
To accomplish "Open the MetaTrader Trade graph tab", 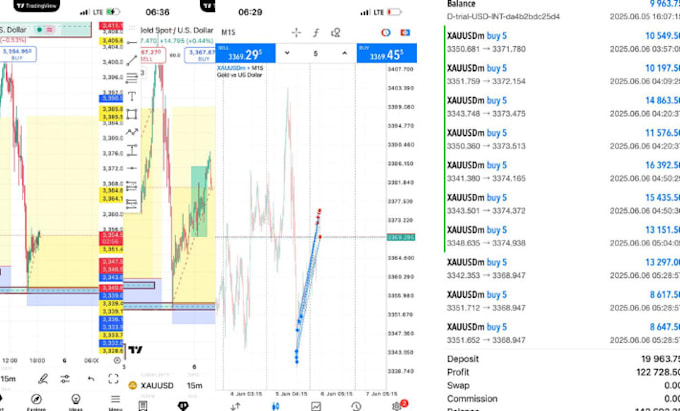I will click(x=316, y=406).
